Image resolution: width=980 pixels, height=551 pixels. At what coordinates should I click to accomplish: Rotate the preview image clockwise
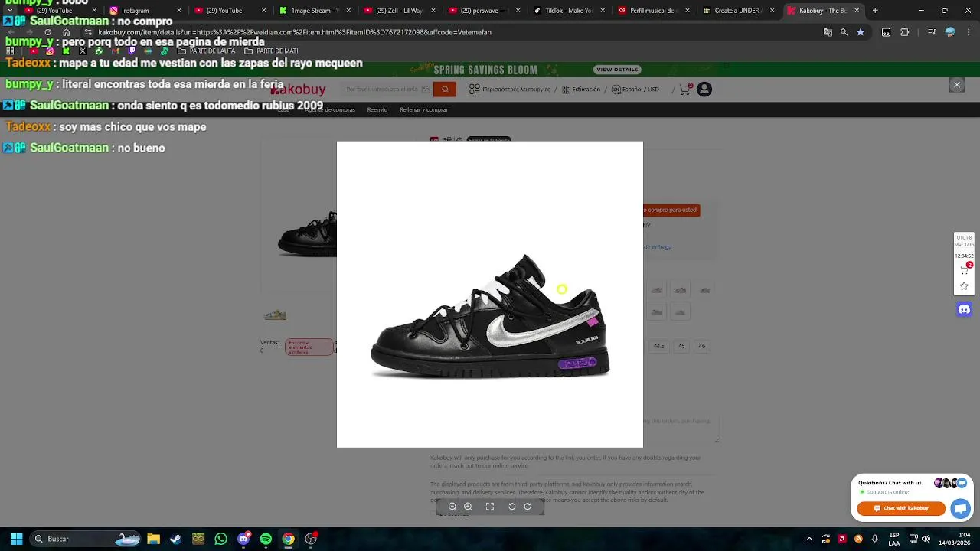528,507
